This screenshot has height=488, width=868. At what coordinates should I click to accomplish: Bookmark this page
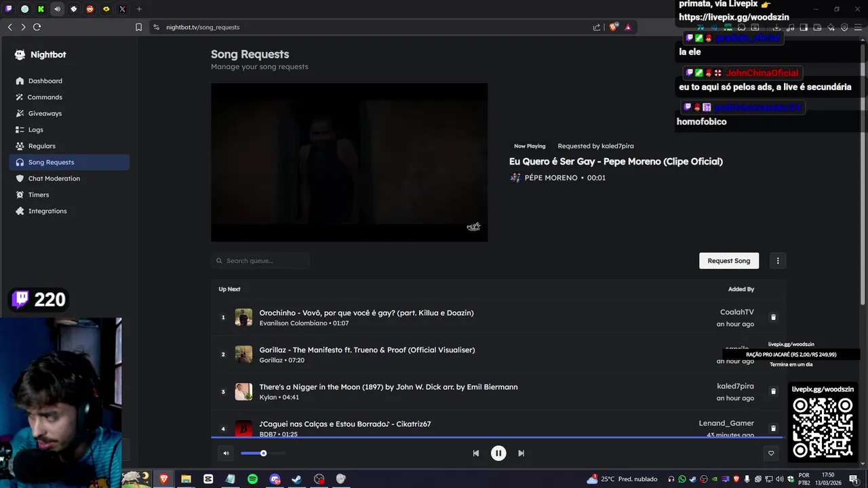point(138,27)
